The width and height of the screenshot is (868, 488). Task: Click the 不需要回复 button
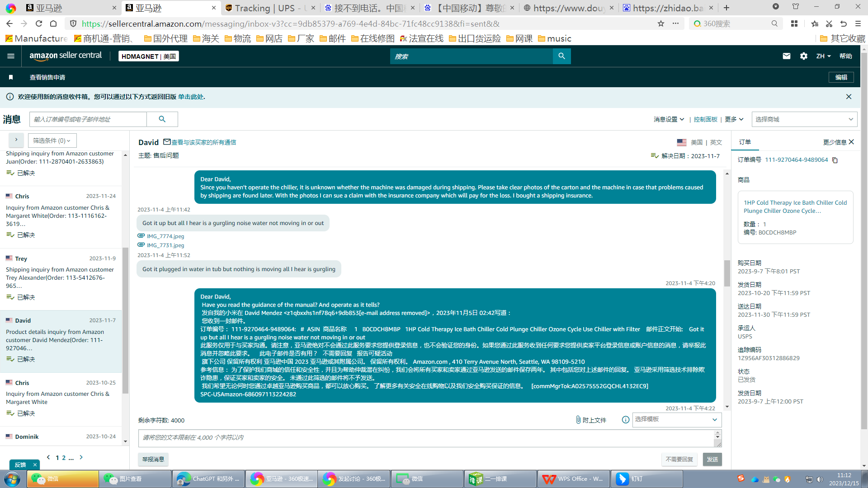[679, 459]
